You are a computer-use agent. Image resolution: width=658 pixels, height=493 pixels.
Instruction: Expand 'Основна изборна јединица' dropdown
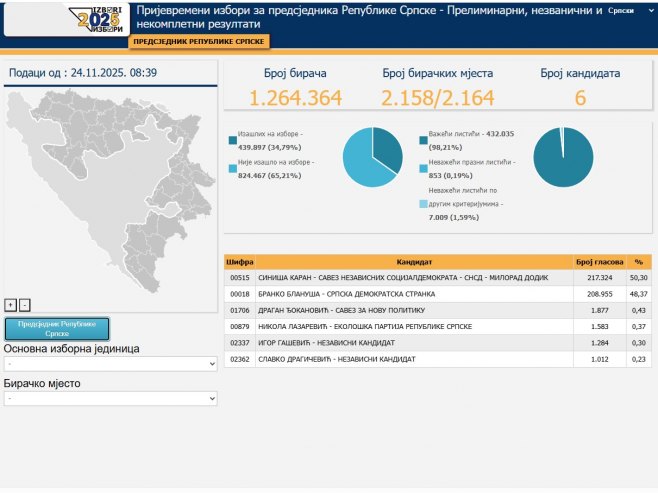coord(110,365)
